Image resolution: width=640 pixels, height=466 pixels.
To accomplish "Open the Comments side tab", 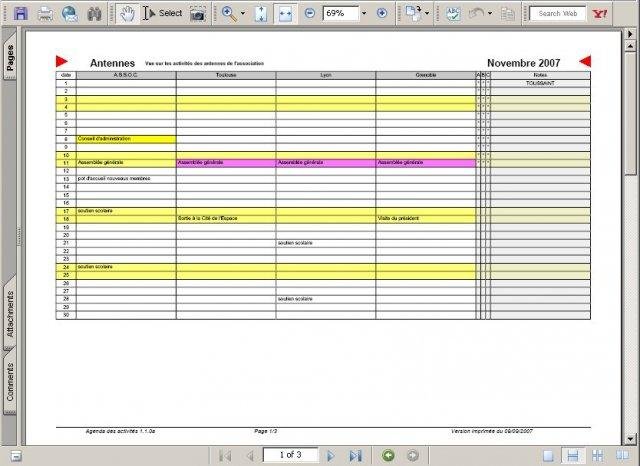I will [x=10, y=382].
